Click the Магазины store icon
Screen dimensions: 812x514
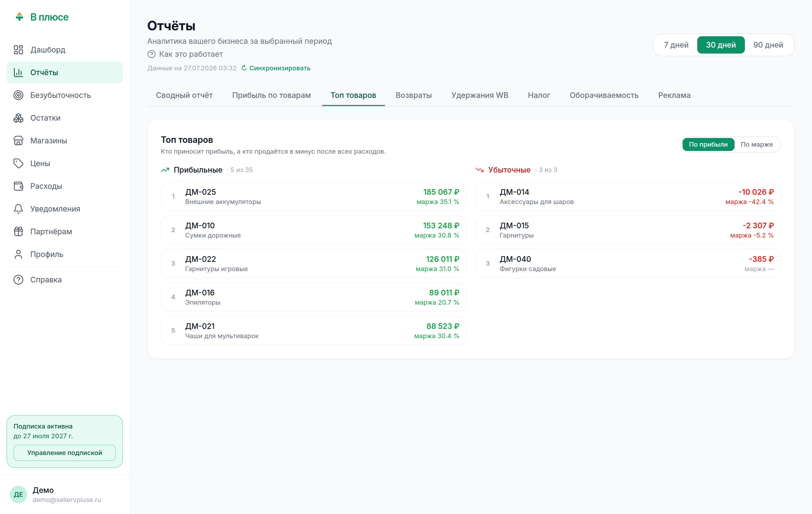tap(18, 141)
